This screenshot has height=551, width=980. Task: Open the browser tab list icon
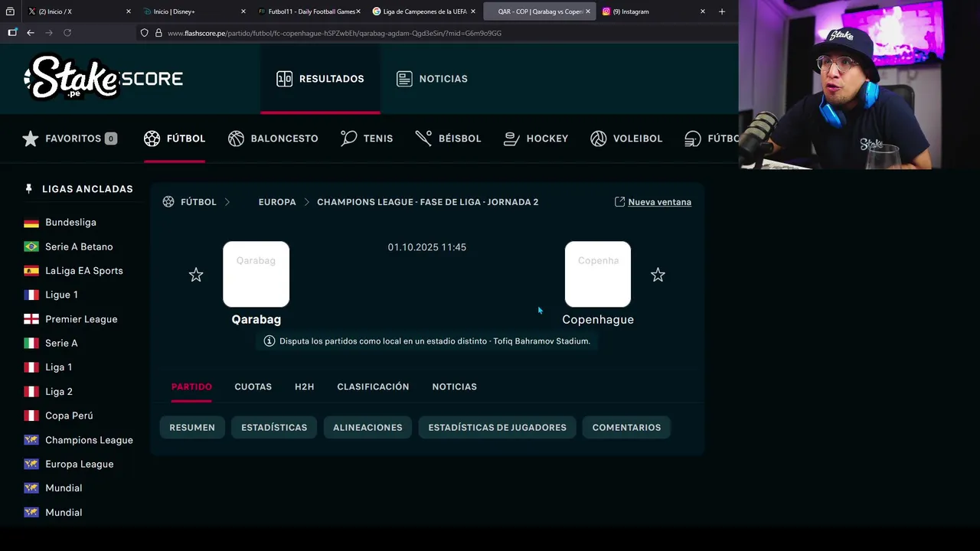(10, 11)
